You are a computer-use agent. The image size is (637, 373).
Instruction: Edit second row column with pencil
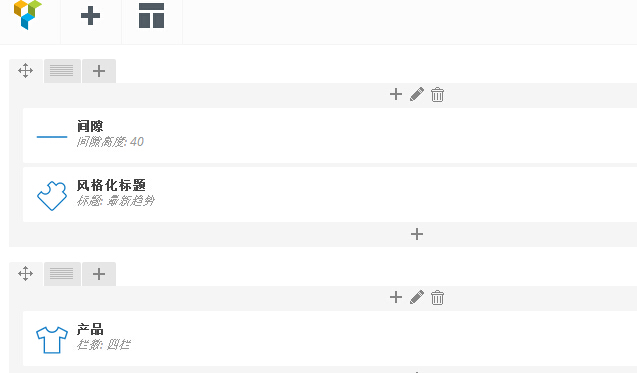[x=417, y=297]
